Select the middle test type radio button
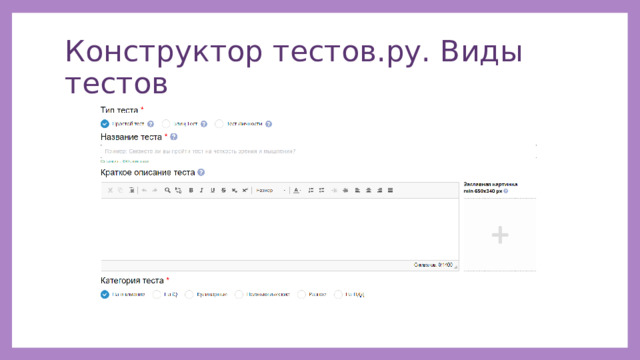 point(166,124)
